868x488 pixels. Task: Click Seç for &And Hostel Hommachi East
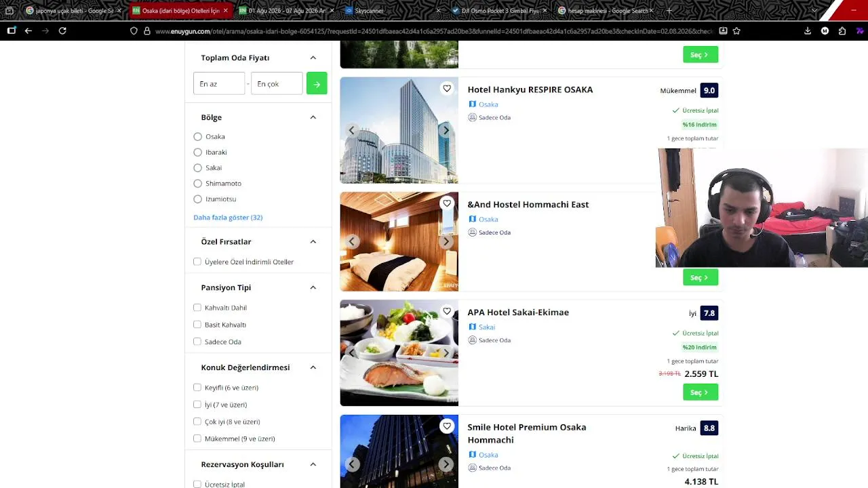[x=701, y=277]
